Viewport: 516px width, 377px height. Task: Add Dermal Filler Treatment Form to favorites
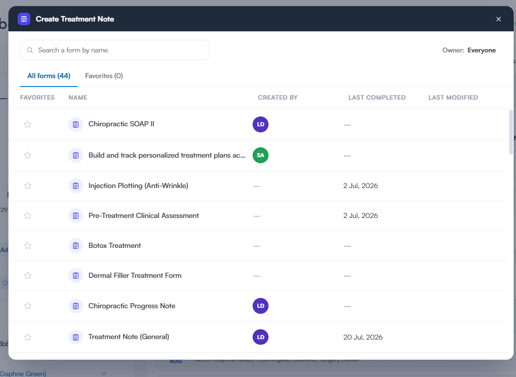[28, 276]
